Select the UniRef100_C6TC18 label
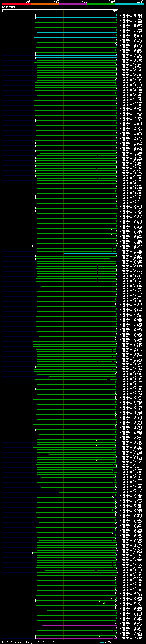Image resolution: width=146 pixels, height=644 pixels. point(131,37)
